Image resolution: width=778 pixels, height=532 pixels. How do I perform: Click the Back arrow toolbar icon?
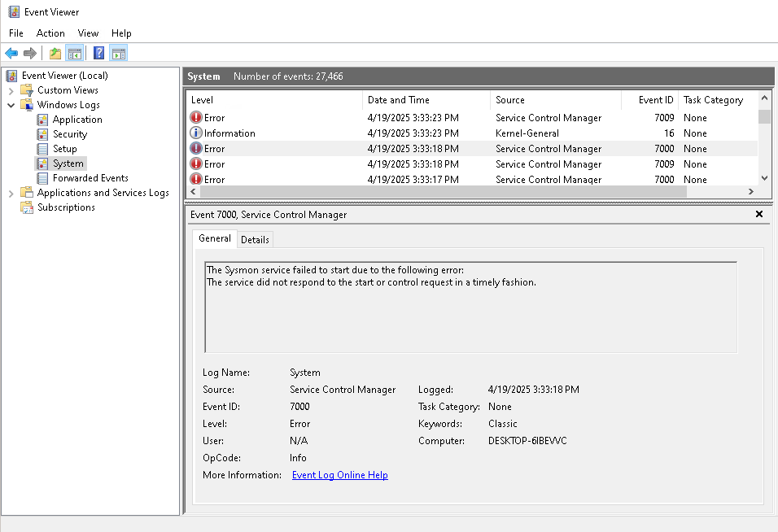pos(11,53)
